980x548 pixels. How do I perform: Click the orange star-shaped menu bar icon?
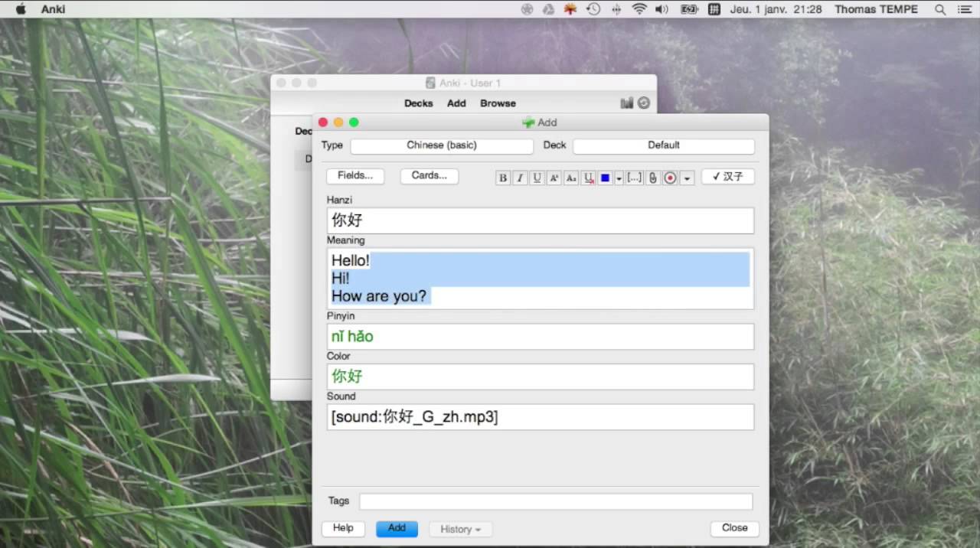[x=570, y=9]
